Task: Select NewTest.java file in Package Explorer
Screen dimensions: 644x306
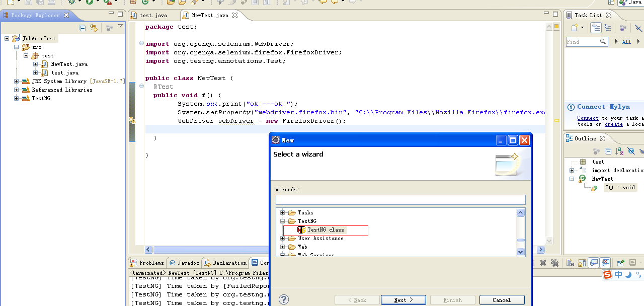Action: [69, 64]
